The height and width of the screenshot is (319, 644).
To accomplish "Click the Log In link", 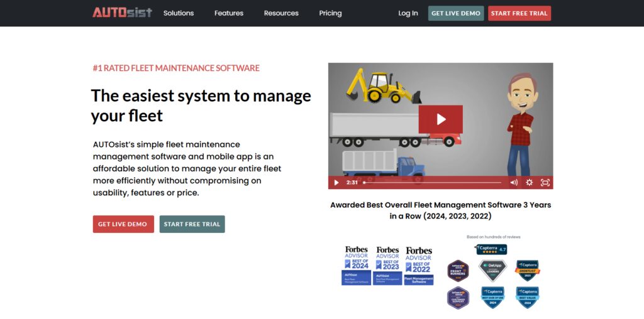I will [x=408, y=13].
